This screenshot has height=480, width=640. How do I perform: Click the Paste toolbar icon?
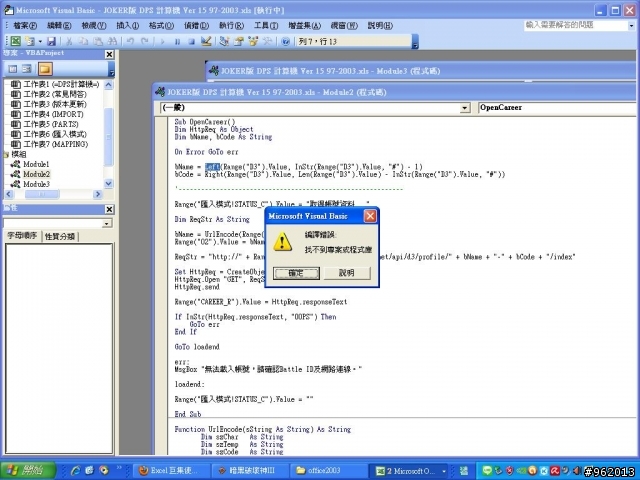pyautogui.click(x=98, y=41)
